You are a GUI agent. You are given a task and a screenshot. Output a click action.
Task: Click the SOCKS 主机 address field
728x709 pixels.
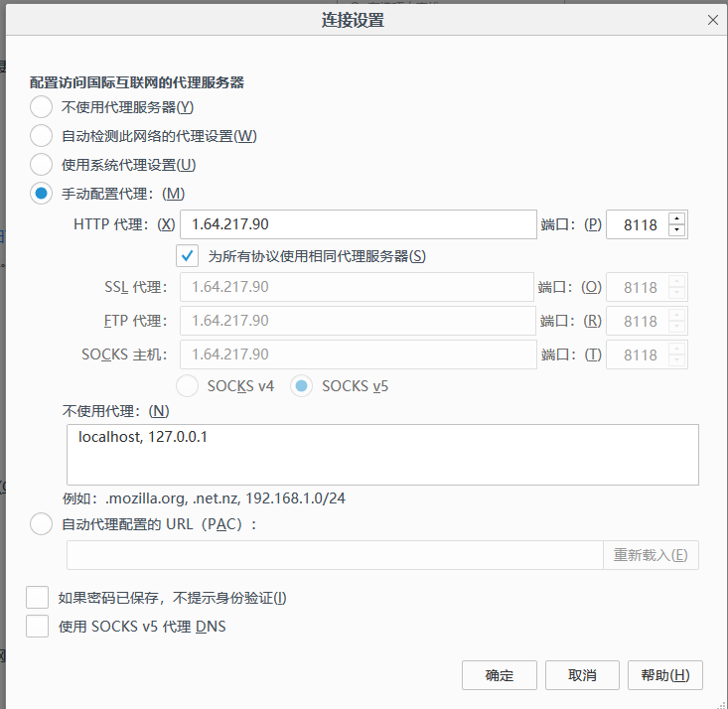coord(359,354)
